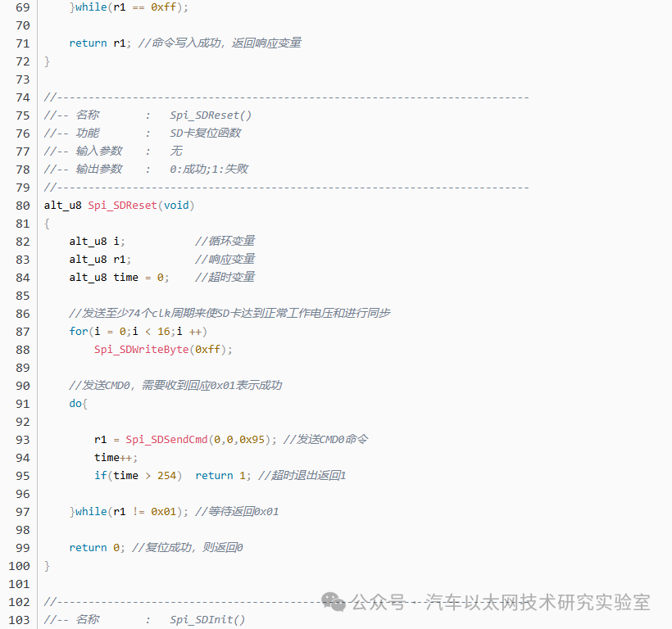Click the watermark account name text

point(538,602)
